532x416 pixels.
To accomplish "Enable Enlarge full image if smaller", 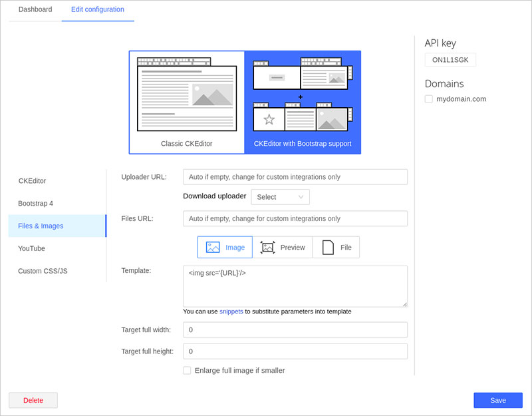I will tap(187, 370).
